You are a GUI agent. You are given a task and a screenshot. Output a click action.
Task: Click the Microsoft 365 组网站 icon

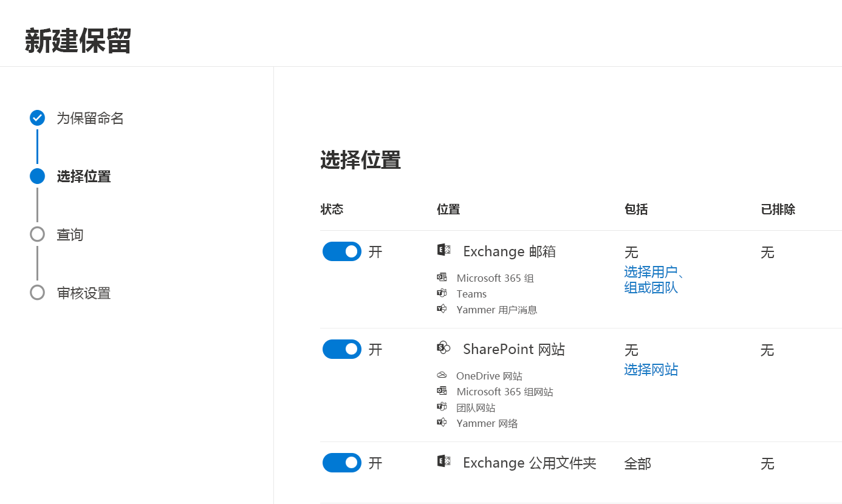(x=442, y=390)
